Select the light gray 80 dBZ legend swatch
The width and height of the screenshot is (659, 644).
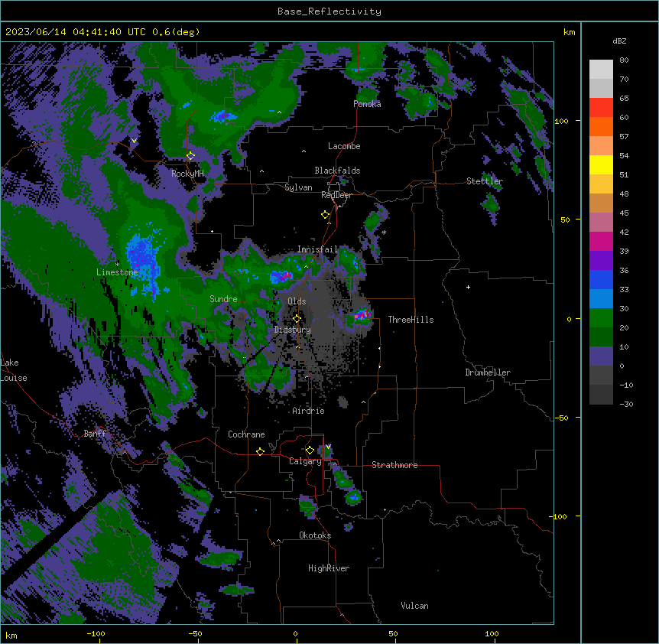[601, 69]
